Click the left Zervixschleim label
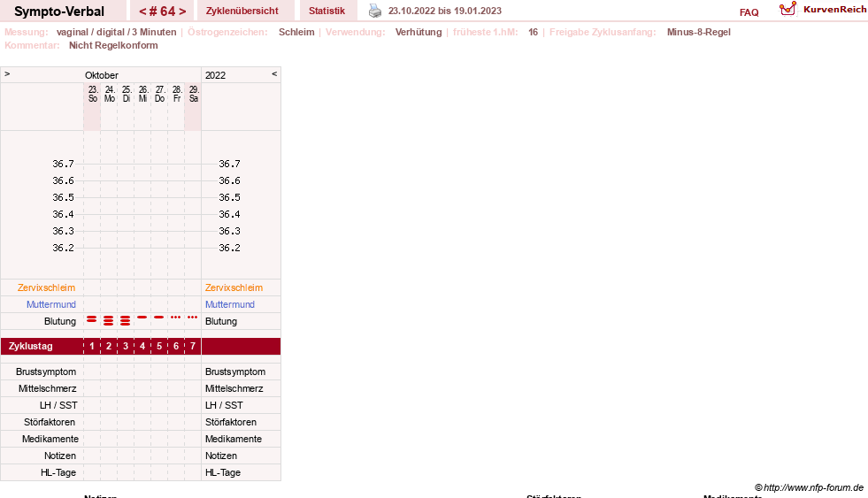The height and width of the screenshot is (498, 868). point(47,287)
